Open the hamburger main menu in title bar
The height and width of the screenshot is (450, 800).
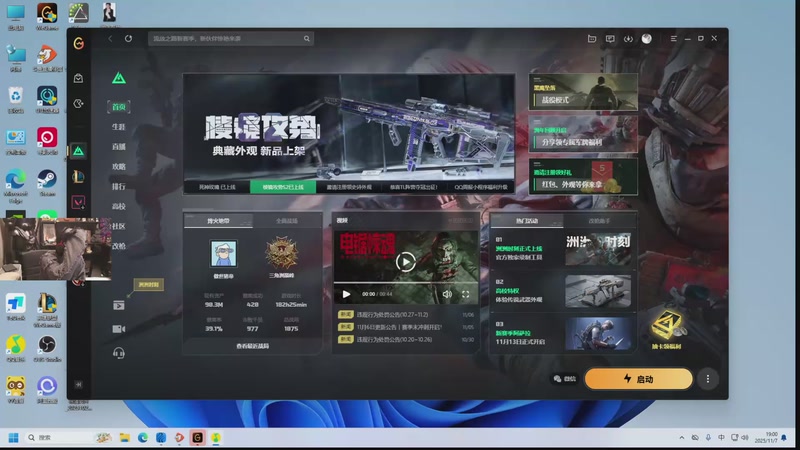pos(673,39)
